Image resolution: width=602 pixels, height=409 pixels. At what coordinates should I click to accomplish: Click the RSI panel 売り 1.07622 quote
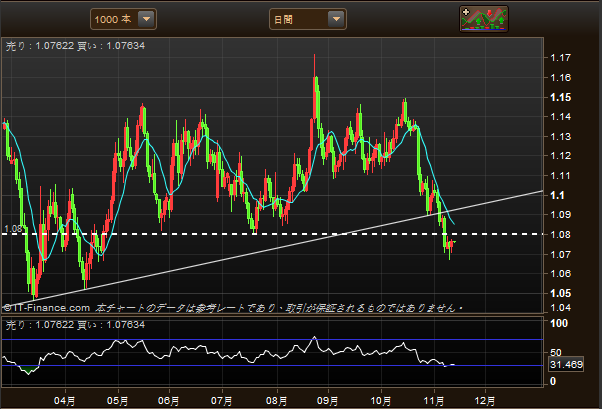(40, 325)
